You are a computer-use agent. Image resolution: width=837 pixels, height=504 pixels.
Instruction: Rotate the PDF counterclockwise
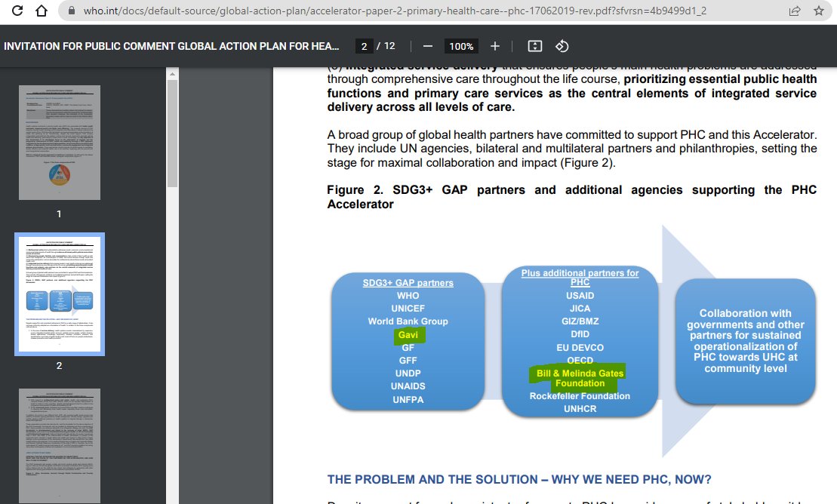tap(562, 47)
